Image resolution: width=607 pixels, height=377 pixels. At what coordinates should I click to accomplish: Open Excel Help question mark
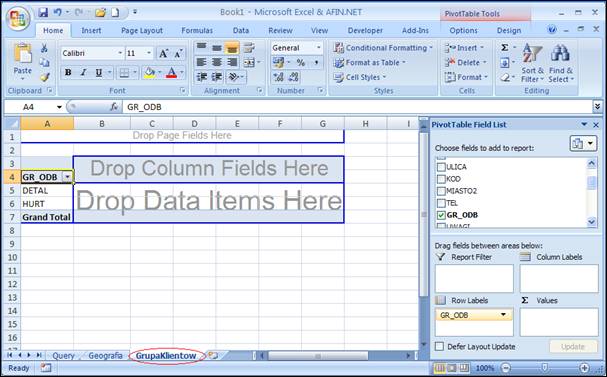[552, 29]
